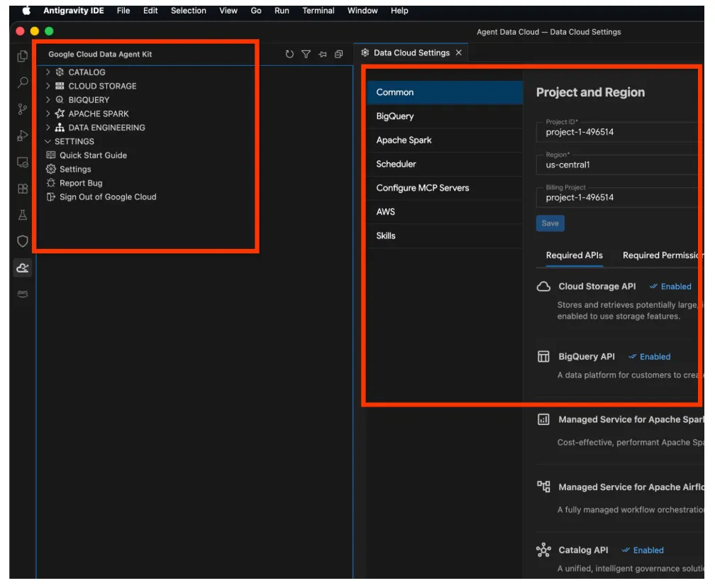Open the Go menu
Image resolution: width=715 pixels, height=588 pixels.
pos(256,11)
